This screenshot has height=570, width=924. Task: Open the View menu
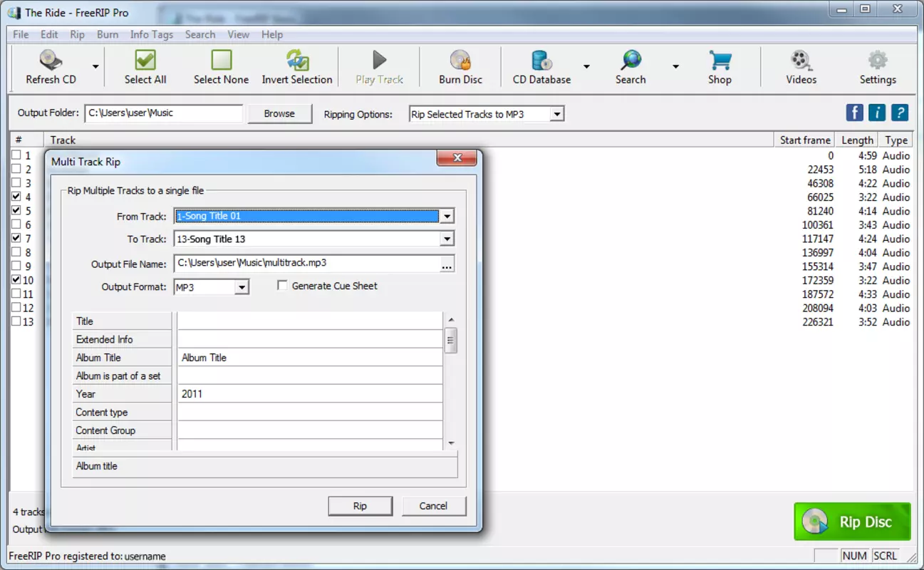(238, 34)
